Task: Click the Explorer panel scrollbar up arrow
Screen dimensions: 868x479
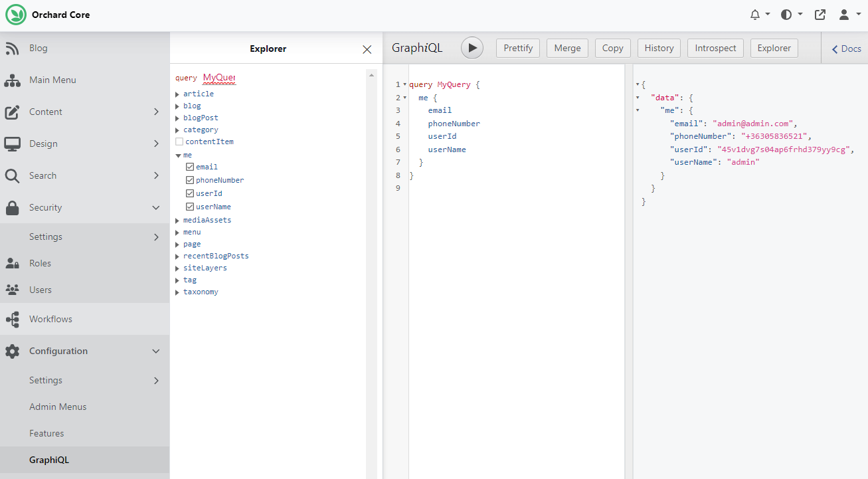Action: click(371, 74)
